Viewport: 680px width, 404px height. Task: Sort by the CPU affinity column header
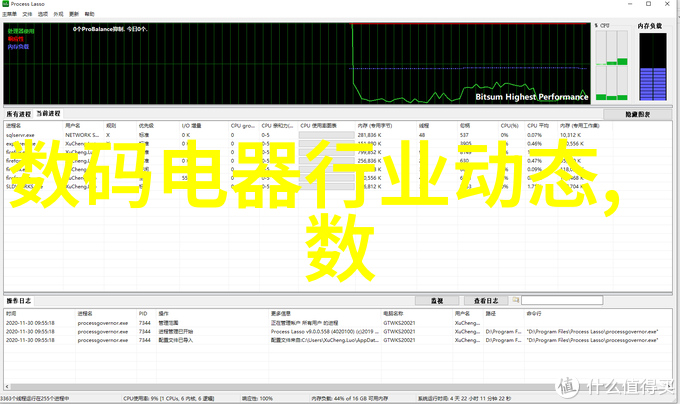(279, 126)
